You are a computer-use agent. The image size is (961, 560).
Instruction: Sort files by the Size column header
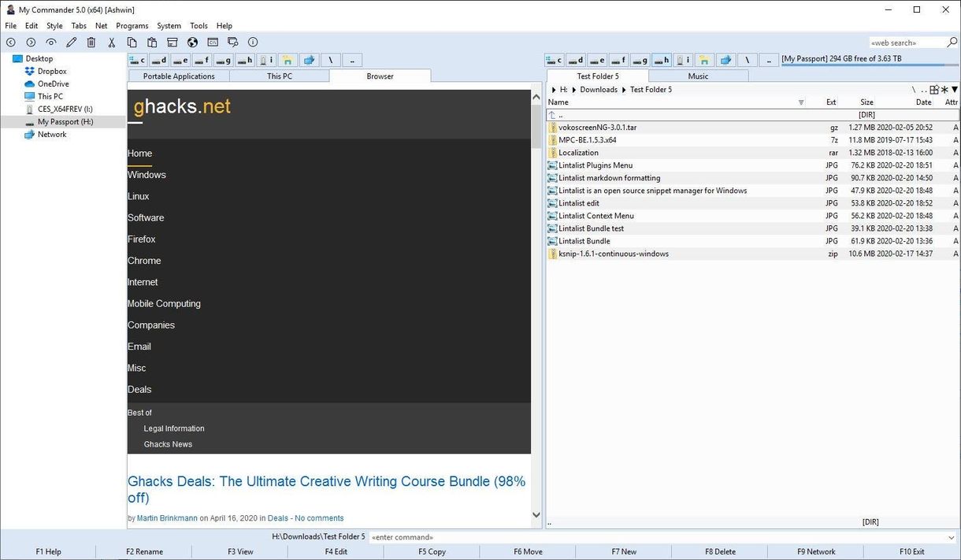[866, 102]
